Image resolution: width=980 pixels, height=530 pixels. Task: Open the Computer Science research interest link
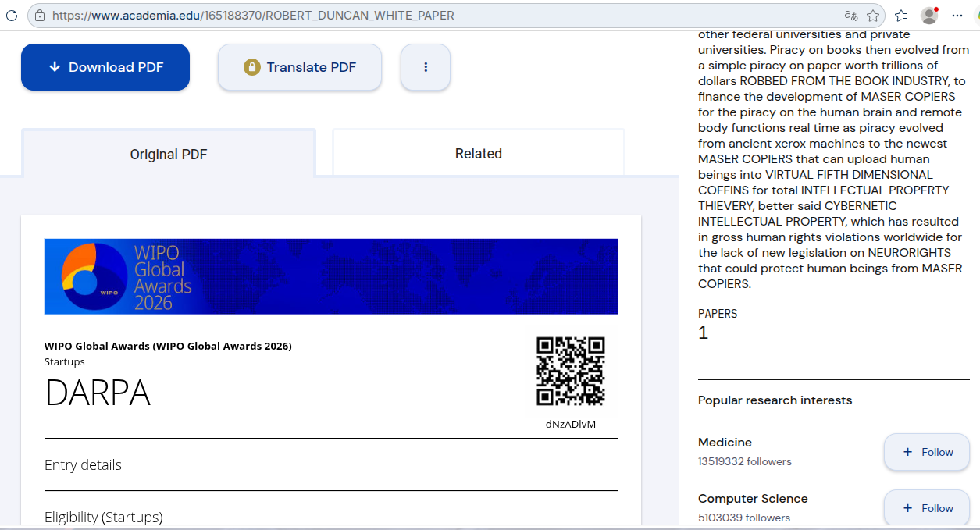point(753,499)
